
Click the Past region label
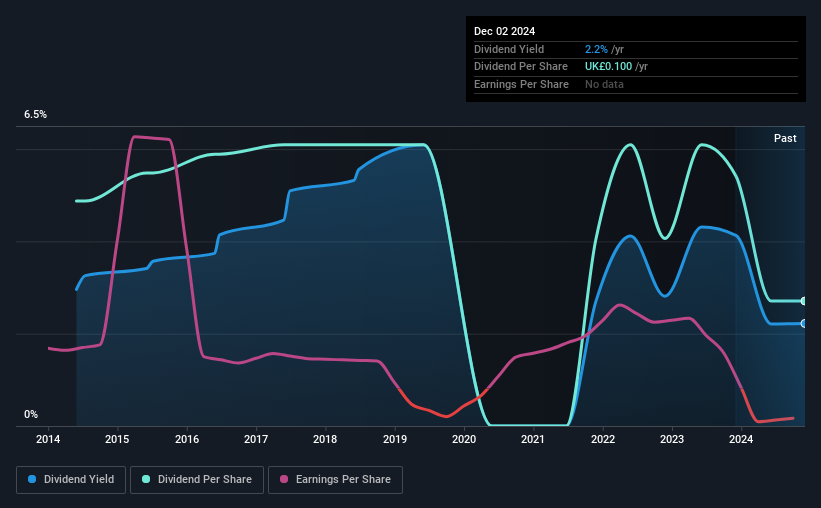(785, 138)
